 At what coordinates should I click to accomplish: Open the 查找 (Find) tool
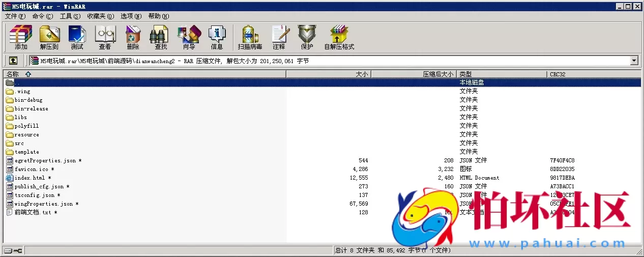coord(161,37)
